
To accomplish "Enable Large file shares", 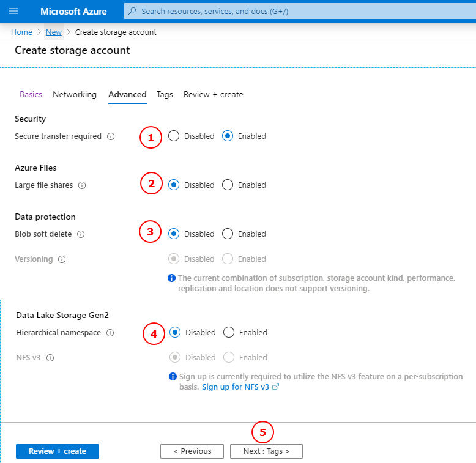I will 228,185.
